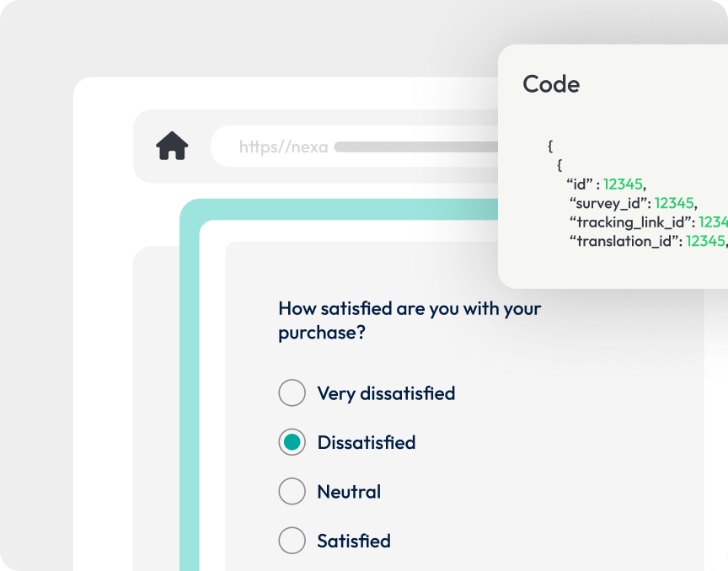Click the "Satisfied" option label
The width and height of the screenshot is (728, 571).
(x=354, y=541)
